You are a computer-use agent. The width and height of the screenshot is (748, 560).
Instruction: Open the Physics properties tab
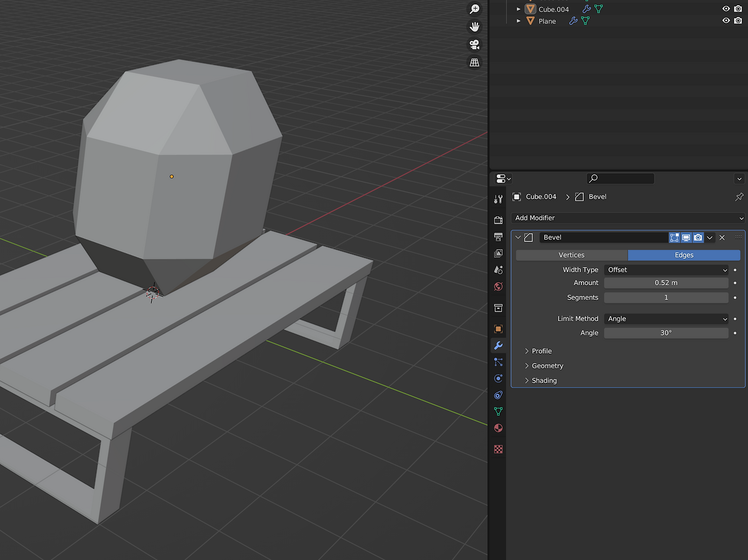click(x=498, y=378)
